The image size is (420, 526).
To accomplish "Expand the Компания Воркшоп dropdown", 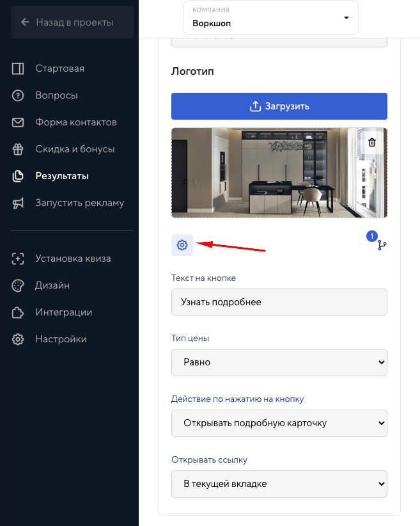I will coord(271,17).
